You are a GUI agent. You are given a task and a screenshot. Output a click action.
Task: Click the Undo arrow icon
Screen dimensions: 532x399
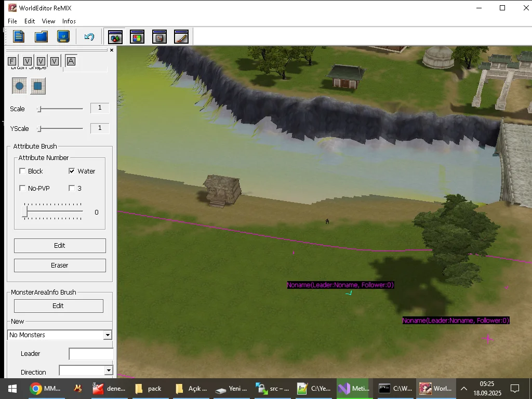pos(89,36)
